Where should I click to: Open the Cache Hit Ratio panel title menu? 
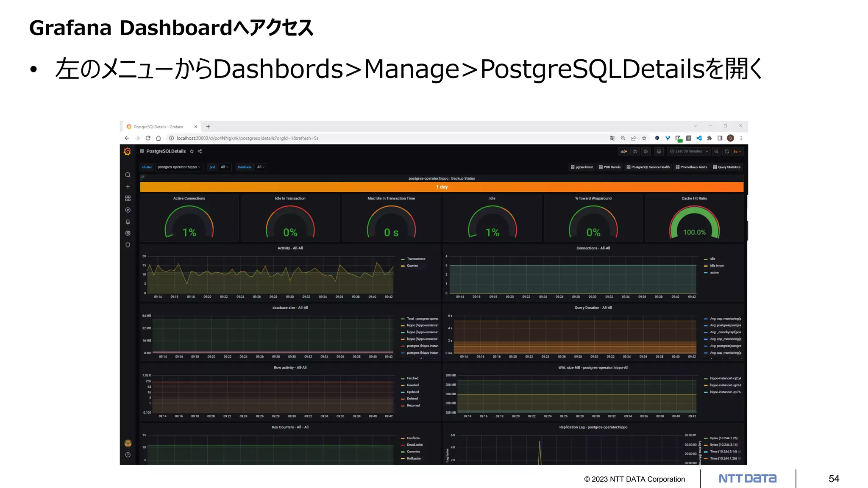coord(694,198)
